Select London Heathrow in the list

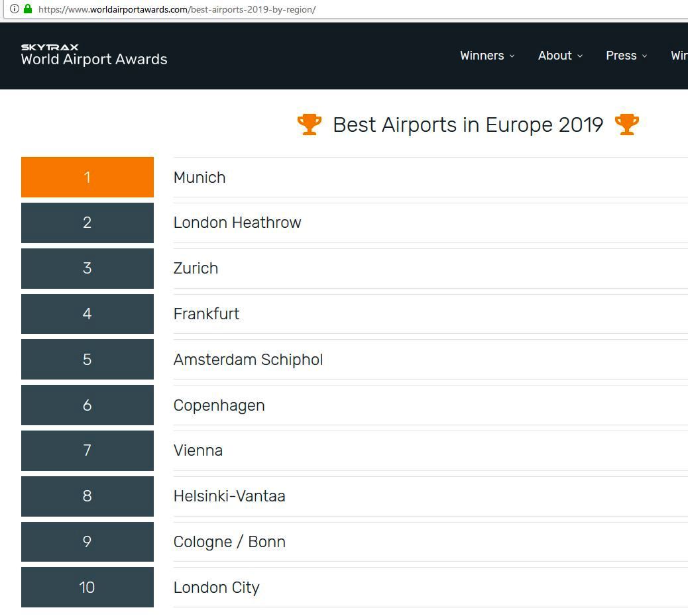tap(237, 223)
